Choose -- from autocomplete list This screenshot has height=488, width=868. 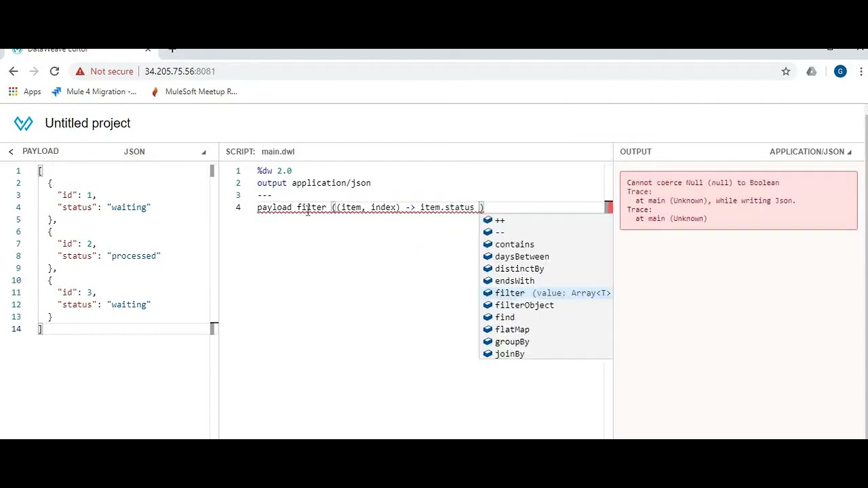pyautogui.click(x=547, y=232)
